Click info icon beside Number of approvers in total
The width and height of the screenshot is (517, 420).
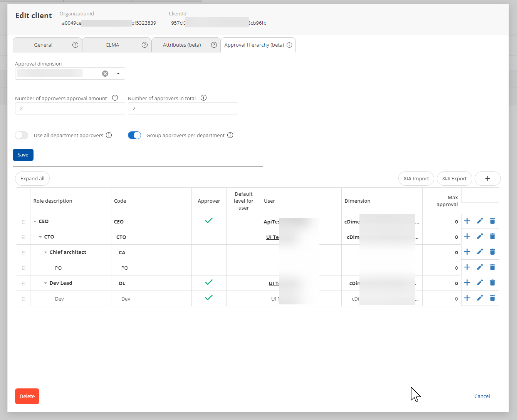pos(204,98)
